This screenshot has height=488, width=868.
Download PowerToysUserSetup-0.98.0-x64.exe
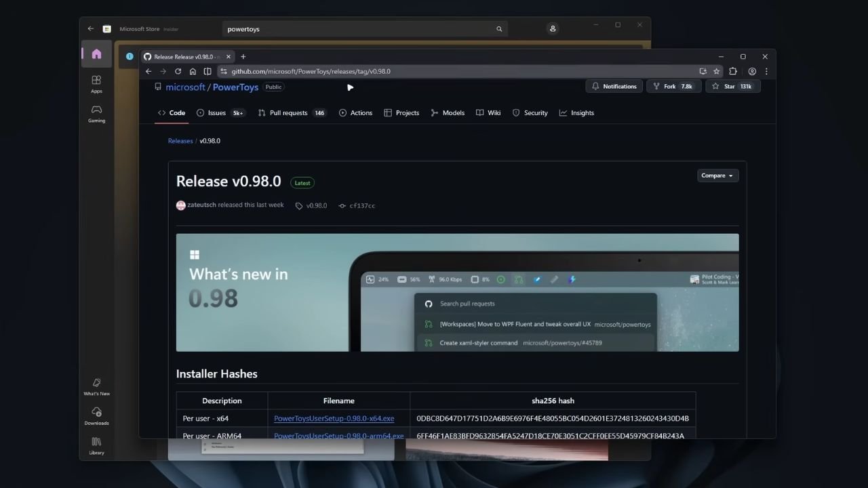point(334,418)
